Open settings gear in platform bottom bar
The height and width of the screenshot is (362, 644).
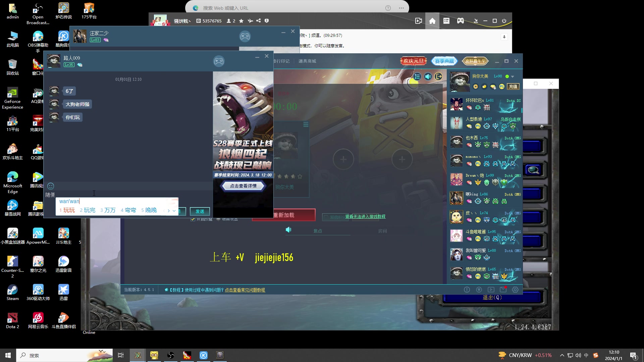pyautogui.click(x=515, y=290)
